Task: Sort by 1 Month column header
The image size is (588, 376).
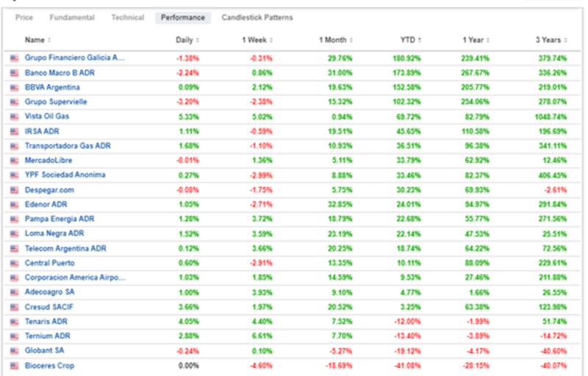Action: click(334, 40)
